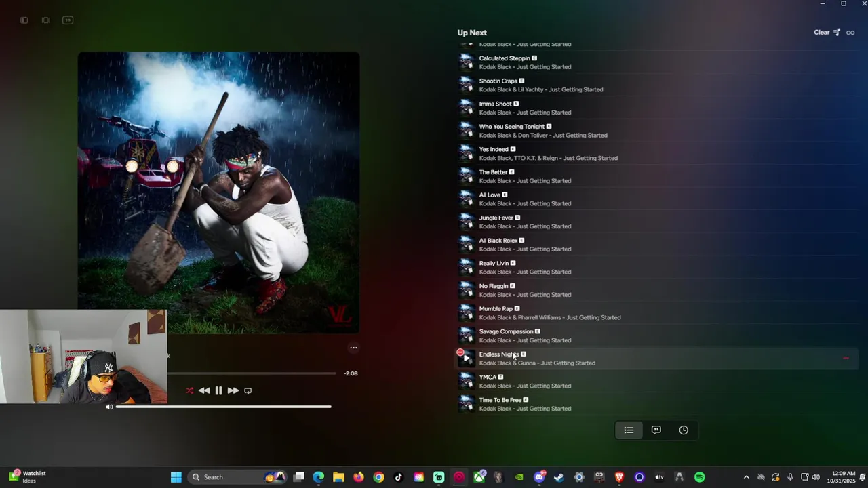Pause the current song
Screen dimensions: 868x488
point(218,390)
